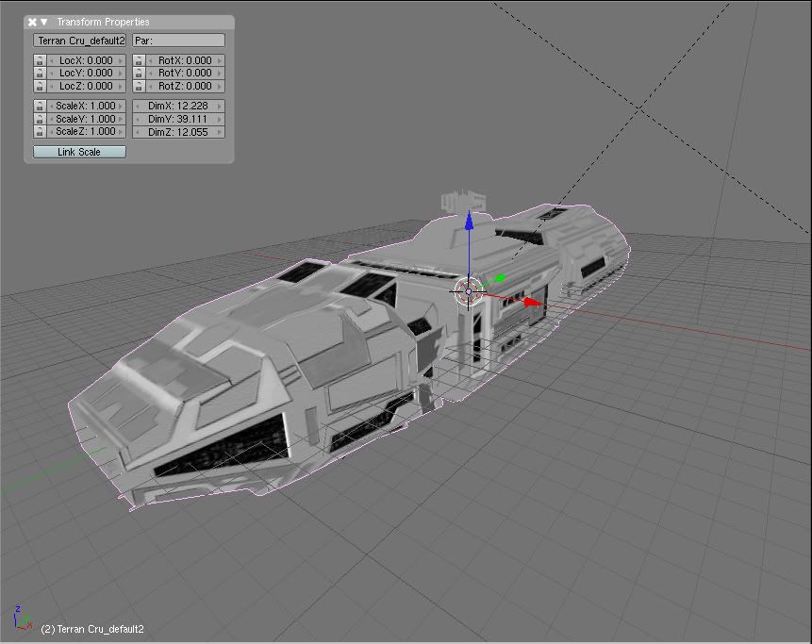Increase ScaleX with its right arrow
This screenshot has height=644, width=812.
tap(121, 106)
